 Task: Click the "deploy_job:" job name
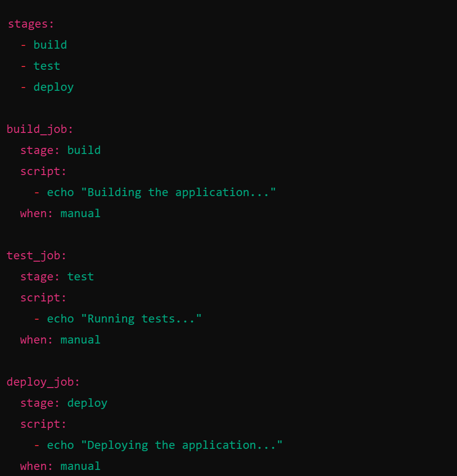click(x=44, y=382)
